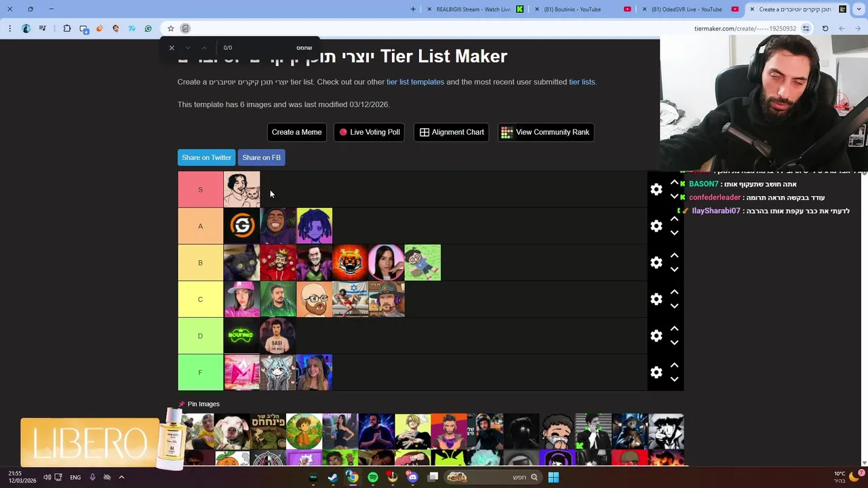Start a Live Voting Poll

(x=369, y=132)
